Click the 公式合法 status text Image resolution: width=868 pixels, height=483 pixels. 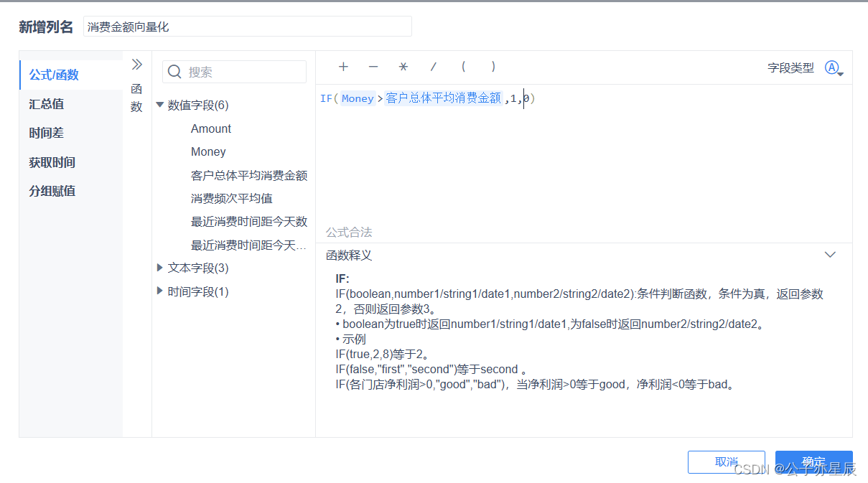click(349, 232)
